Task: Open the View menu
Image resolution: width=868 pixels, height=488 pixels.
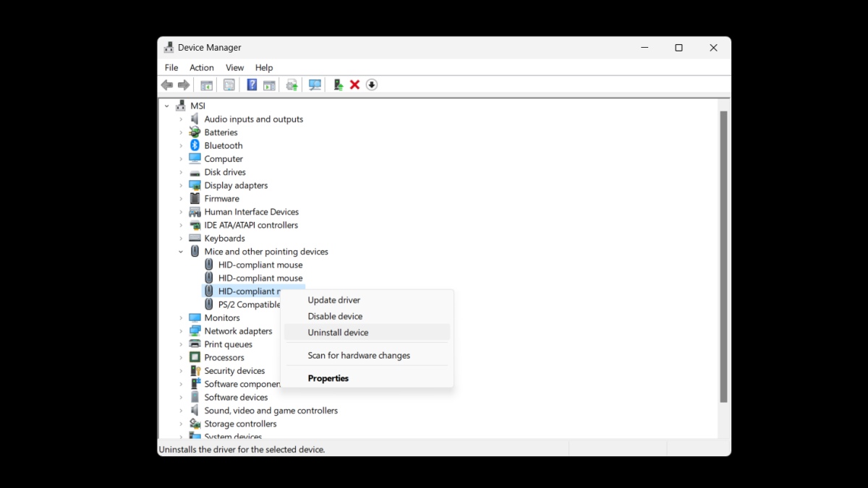Action: (x=235, y=67)
